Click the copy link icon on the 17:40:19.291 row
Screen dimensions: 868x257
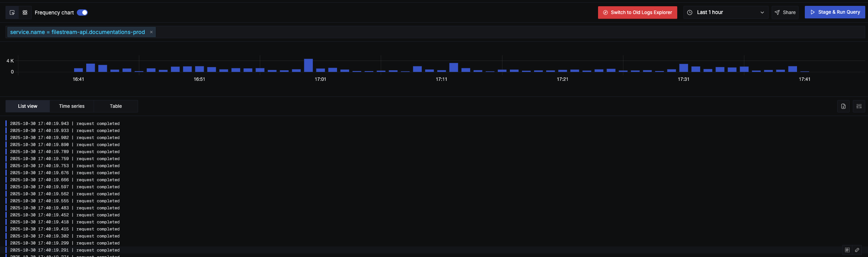coord(857,250)
